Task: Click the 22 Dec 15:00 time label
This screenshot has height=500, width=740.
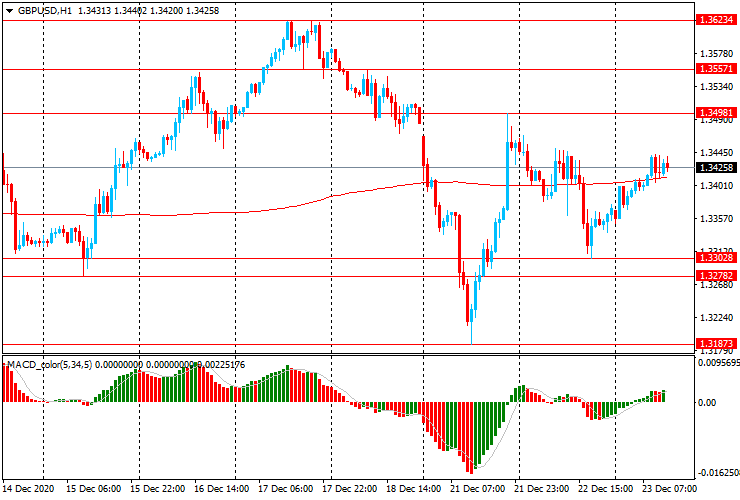Action: click(605, 488)
